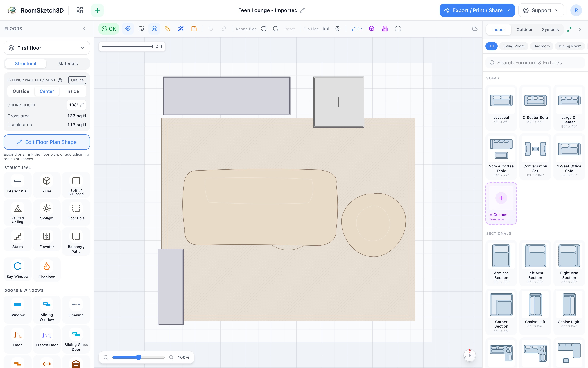Expand the furniture panel with arrows icon
This screenshot has width=588, height=368.
pos(569,29)
